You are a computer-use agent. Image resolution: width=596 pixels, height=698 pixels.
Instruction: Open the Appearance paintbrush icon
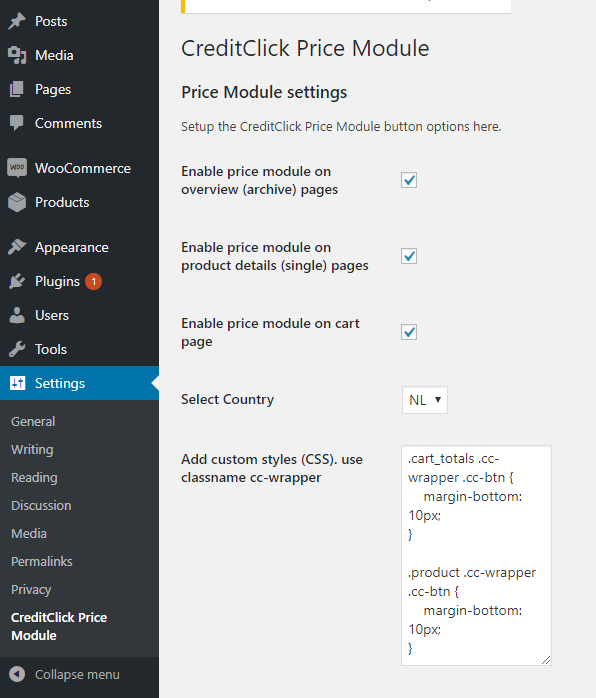click(x=17, y=247)
